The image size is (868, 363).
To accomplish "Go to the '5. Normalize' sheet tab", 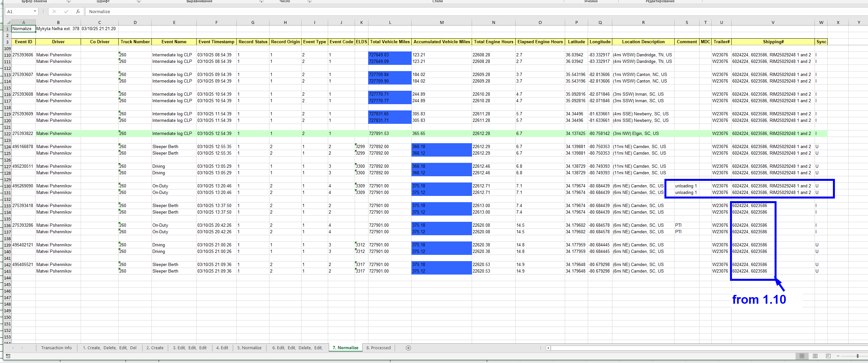I will pyautogui.click(x=249, y=348).
